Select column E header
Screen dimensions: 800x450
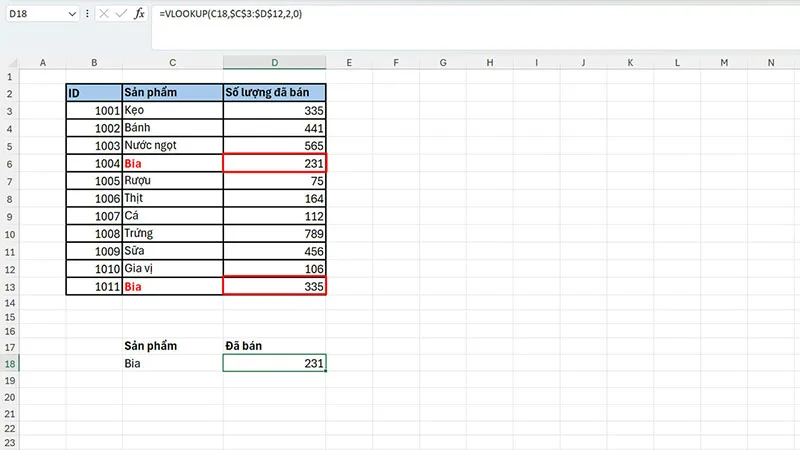click(x=349, y=63)
